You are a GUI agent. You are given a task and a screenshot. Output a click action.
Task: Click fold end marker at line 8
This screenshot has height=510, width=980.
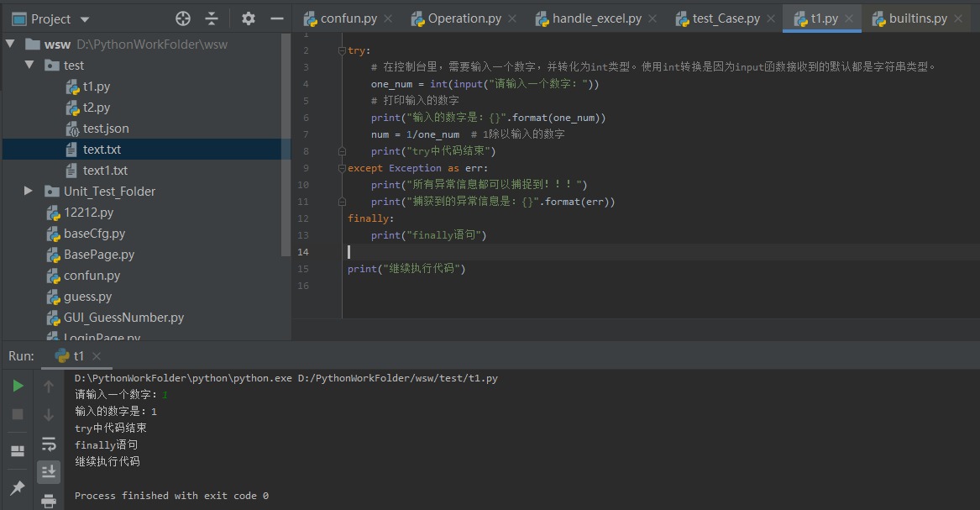click(342, 151)
